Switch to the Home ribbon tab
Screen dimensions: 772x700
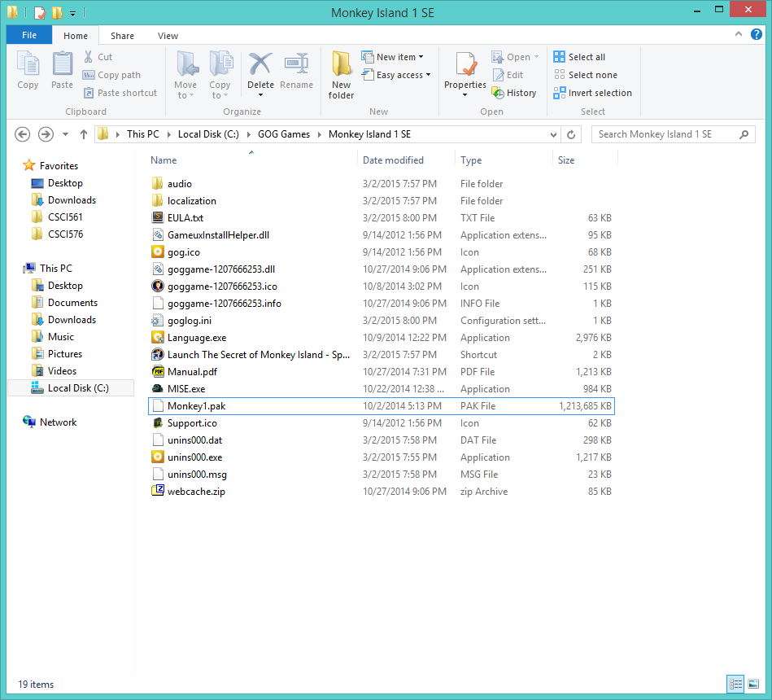click(x=76, y=36)
